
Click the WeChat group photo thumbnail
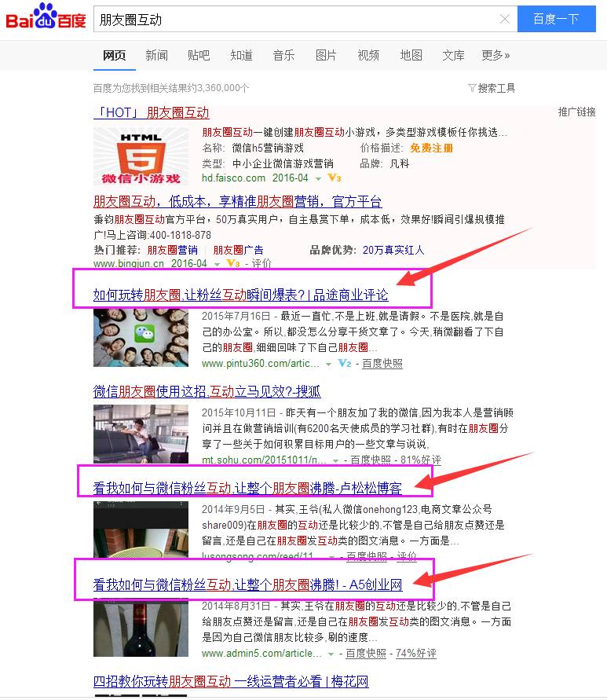tap(141, 338)
